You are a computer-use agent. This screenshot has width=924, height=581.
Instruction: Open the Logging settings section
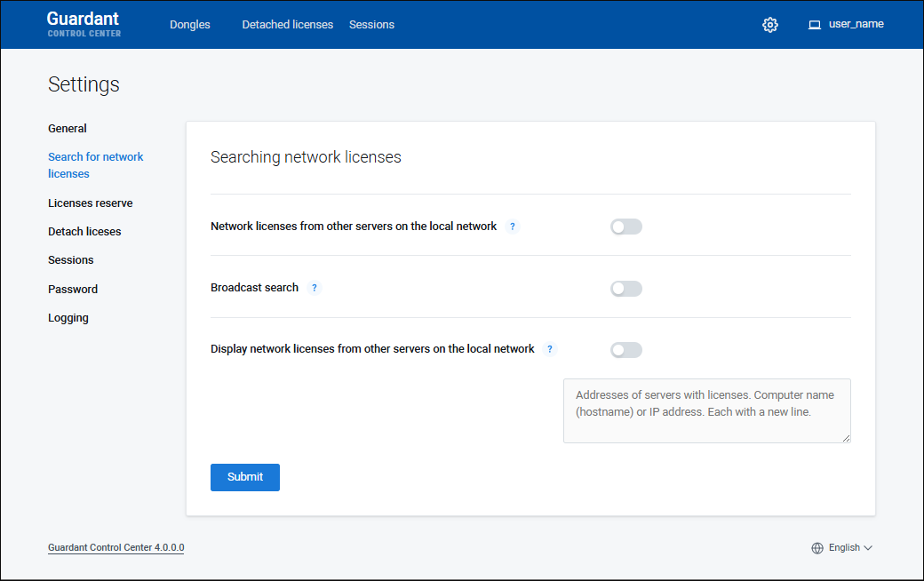[x=68, y=318]
